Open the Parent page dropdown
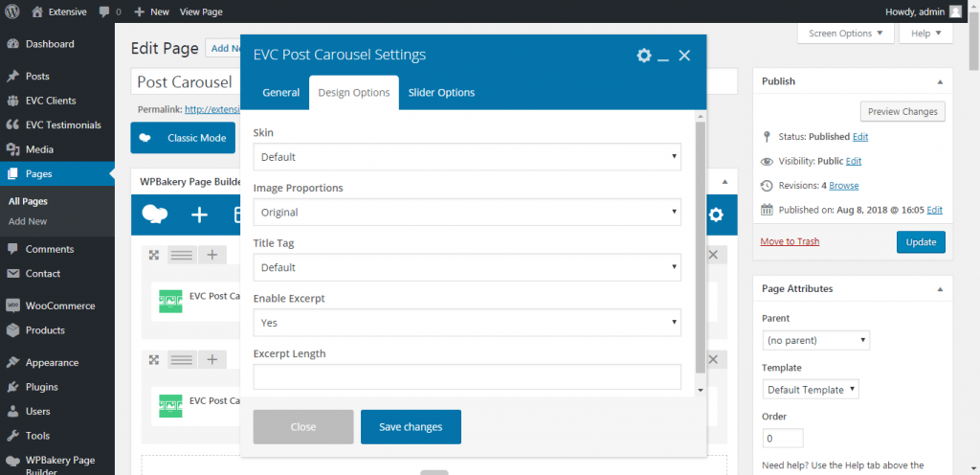980x475 pixels. tap(815, 341)
